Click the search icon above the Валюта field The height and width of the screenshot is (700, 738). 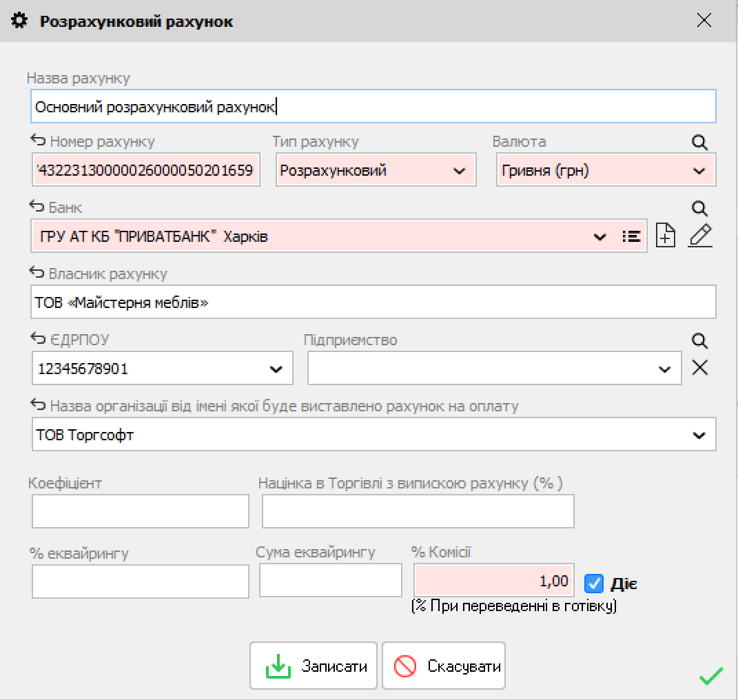point(699,143)
